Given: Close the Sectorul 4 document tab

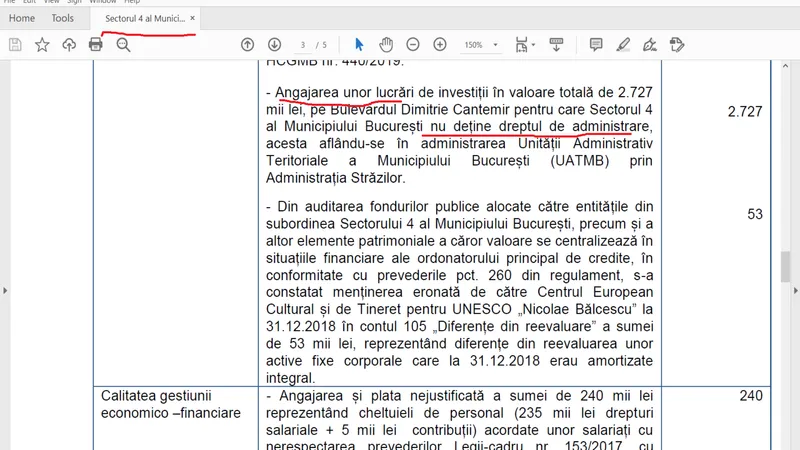Looking at the screenshot, I should 192,18.
